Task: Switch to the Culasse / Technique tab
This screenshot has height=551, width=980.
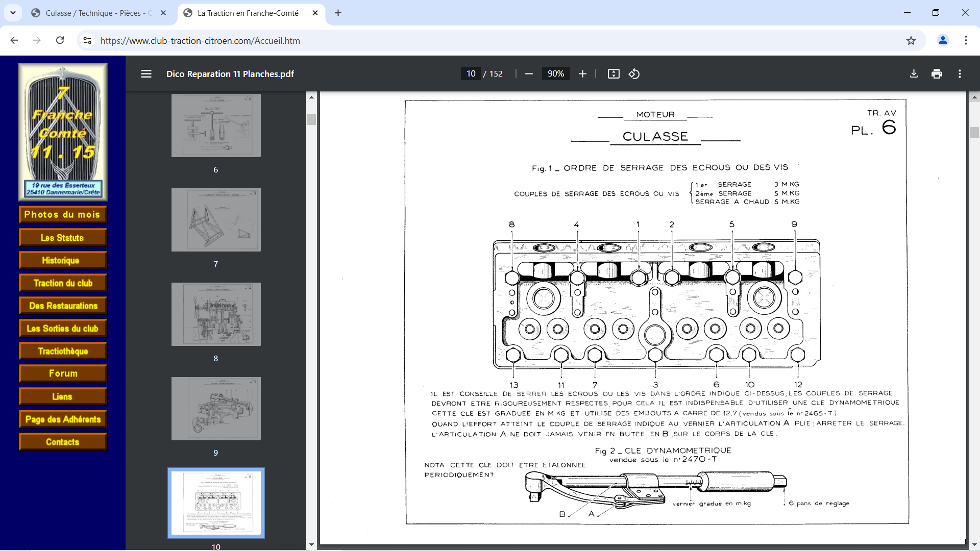Action: (x=97, y=13)
